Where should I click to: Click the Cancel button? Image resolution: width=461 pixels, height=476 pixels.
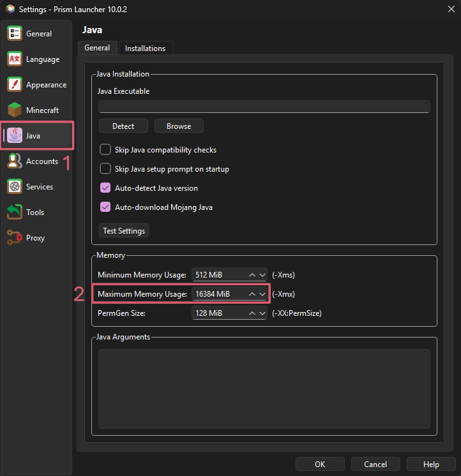tap(375, 464)
